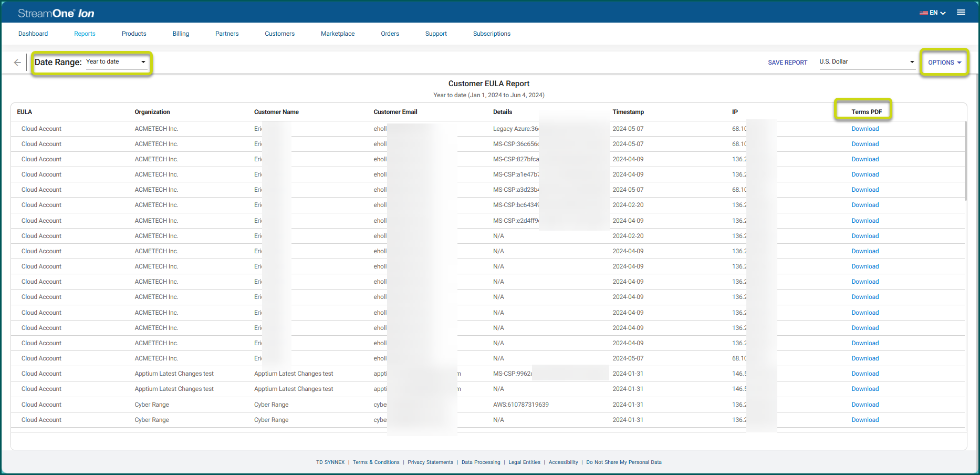This screenshot has width=980, height=475.
Task: Open the Products menu item
Action: click(134, 34)
